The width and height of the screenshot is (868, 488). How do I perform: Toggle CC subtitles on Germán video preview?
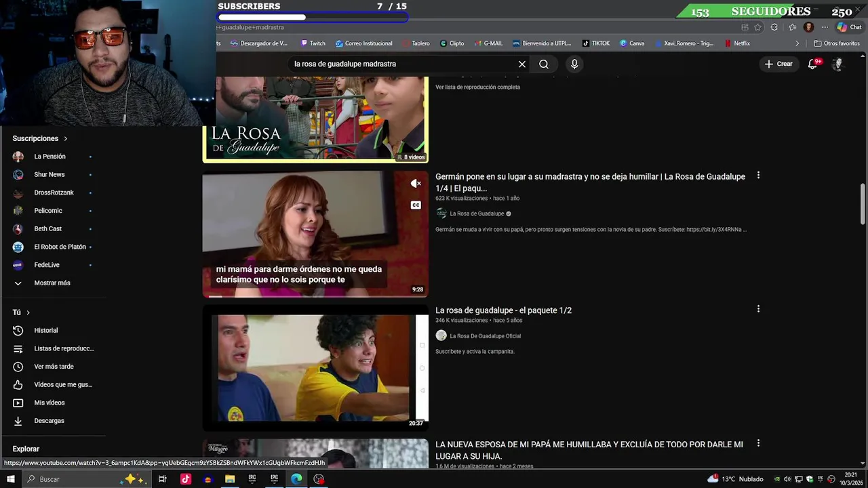point(416,205)
